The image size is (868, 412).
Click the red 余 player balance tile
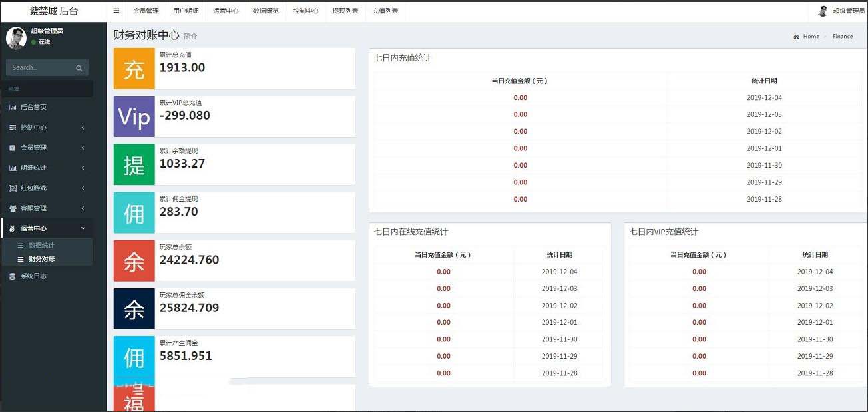[134, 260]
